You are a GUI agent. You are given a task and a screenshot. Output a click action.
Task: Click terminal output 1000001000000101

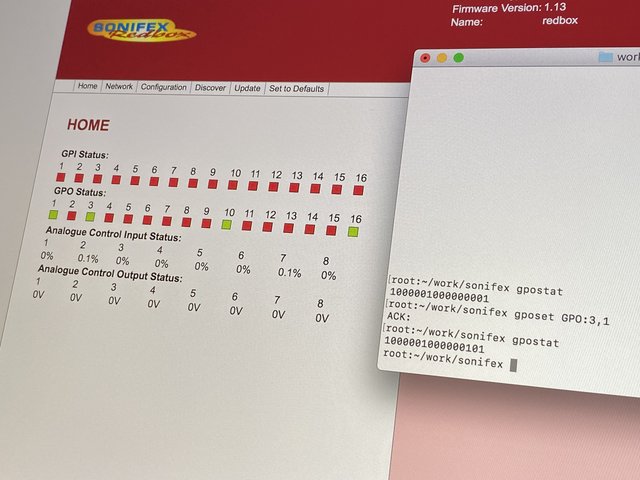click(x=434, y=344)
